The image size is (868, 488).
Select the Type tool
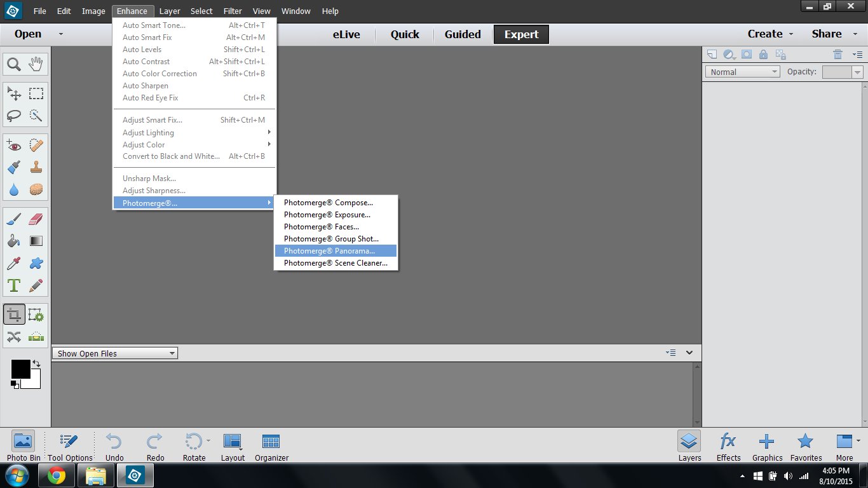(x=14, y=285)
